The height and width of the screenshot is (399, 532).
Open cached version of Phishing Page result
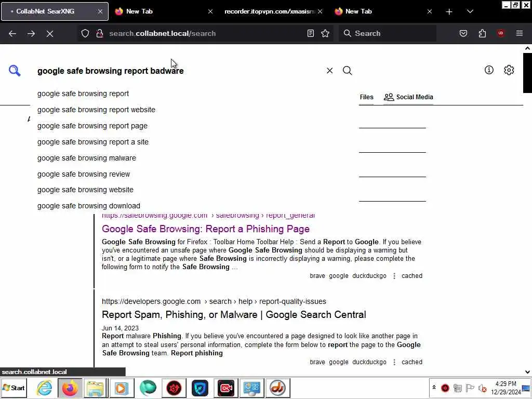[412, 276]
